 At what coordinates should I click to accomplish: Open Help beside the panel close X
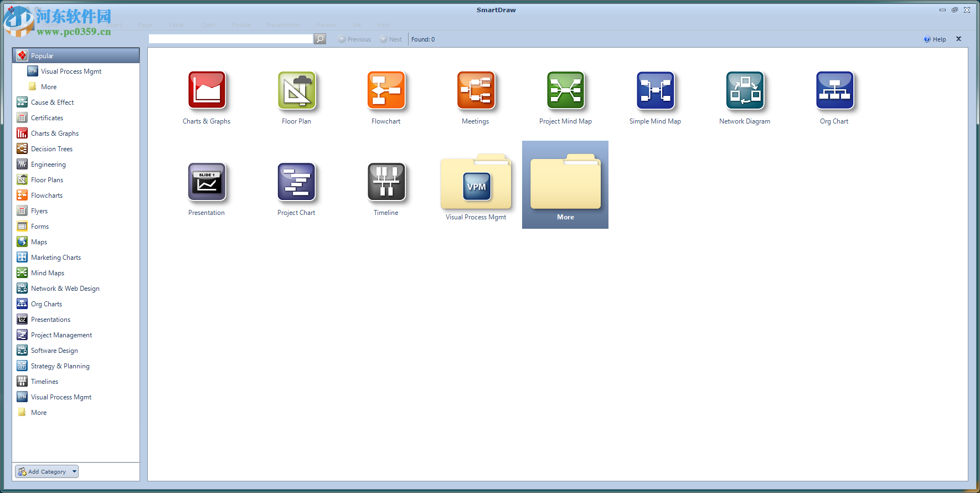pos(935,39)
